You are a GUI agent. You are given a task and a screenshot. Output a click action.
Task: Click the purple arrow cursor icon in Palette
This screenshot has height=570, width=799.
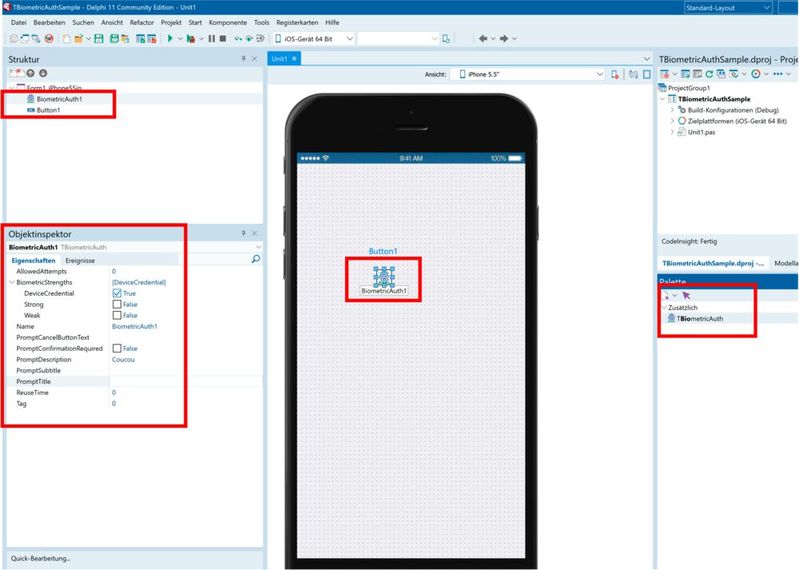(686, 295)
